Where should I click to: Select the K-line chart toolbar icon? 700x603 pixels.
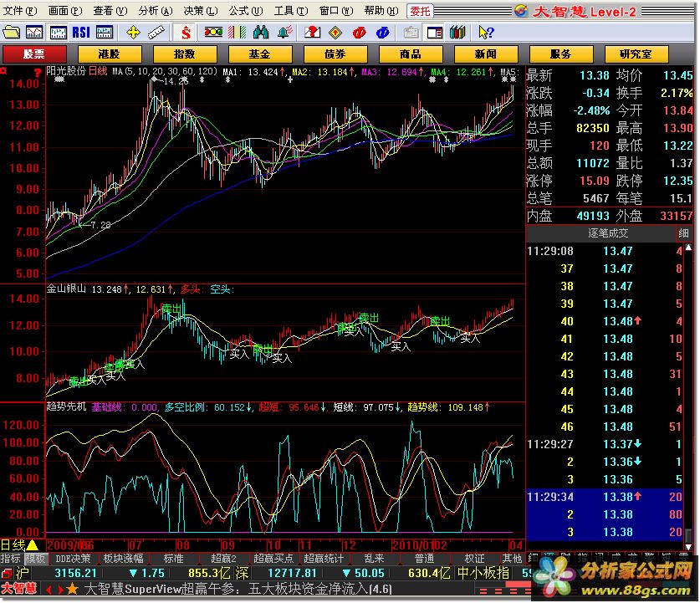point(58,32)
